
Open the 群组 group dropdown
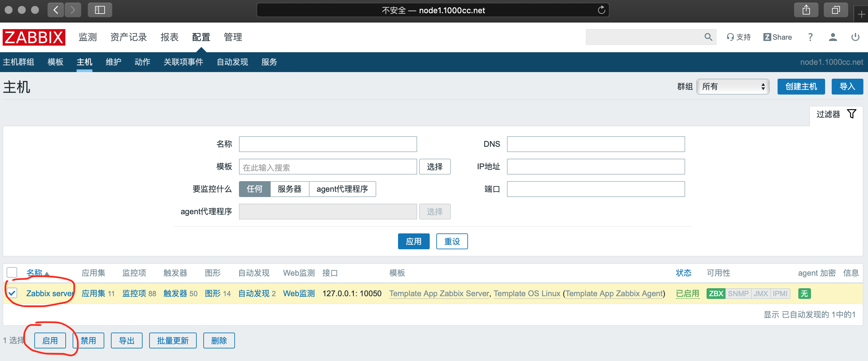733,87
